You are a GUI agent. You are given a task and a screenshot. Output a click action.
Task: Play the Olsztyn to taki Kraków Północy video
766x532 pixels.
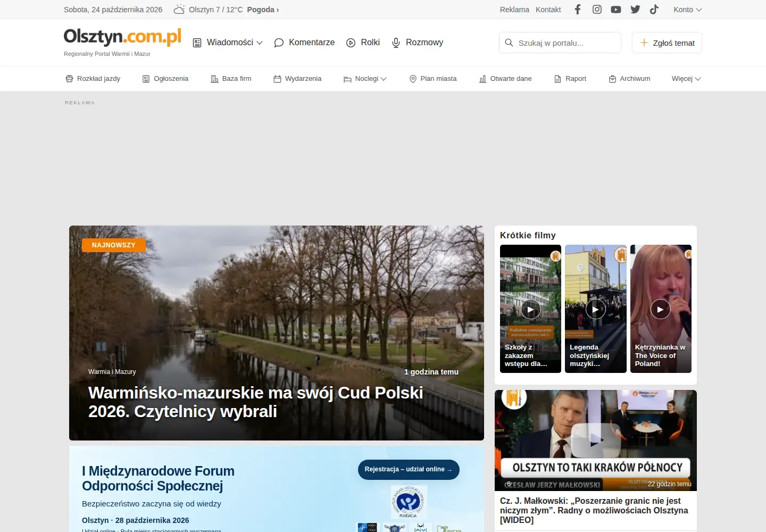596,440
